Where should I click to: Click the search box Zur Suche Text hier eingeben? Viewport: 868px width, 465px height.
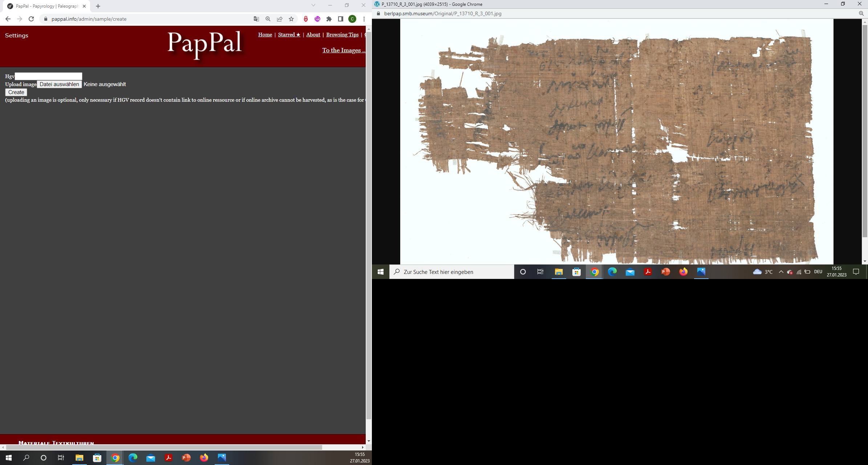pyautogui.click(x=452, y=272)
